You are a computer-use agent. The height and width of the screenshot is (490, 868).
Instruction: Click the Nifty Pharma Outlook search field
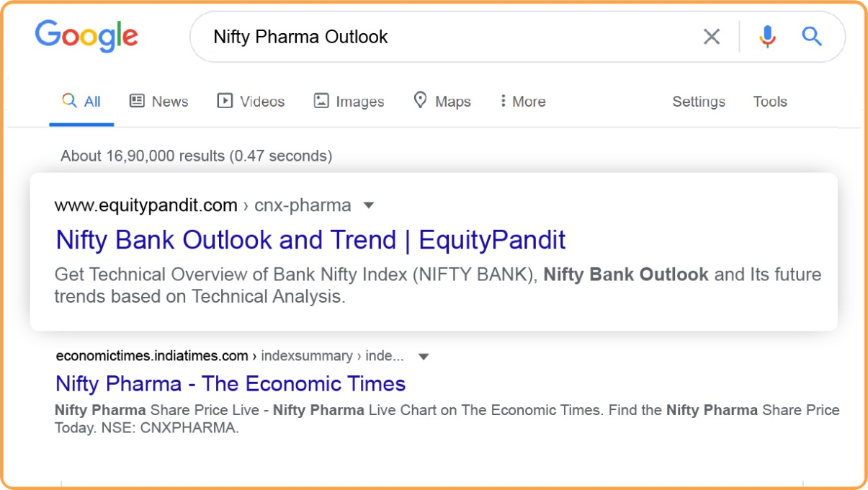point(432,37)
